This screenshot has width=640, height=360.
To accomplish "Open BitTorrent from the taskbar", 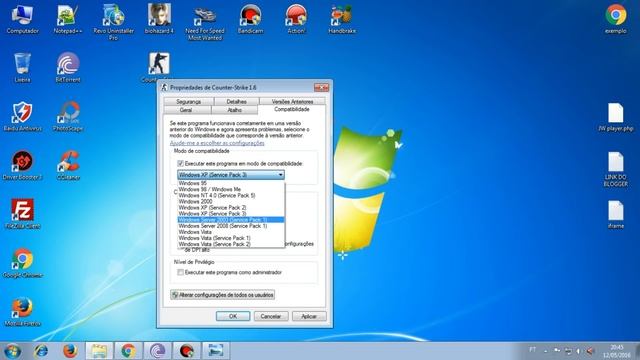I will pos(157,351).
